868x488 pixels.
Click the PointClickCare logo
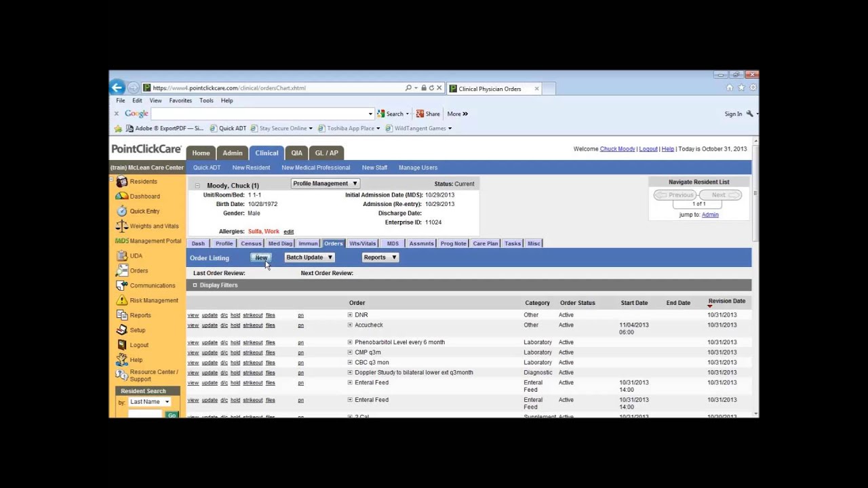[x=146, y=149]
